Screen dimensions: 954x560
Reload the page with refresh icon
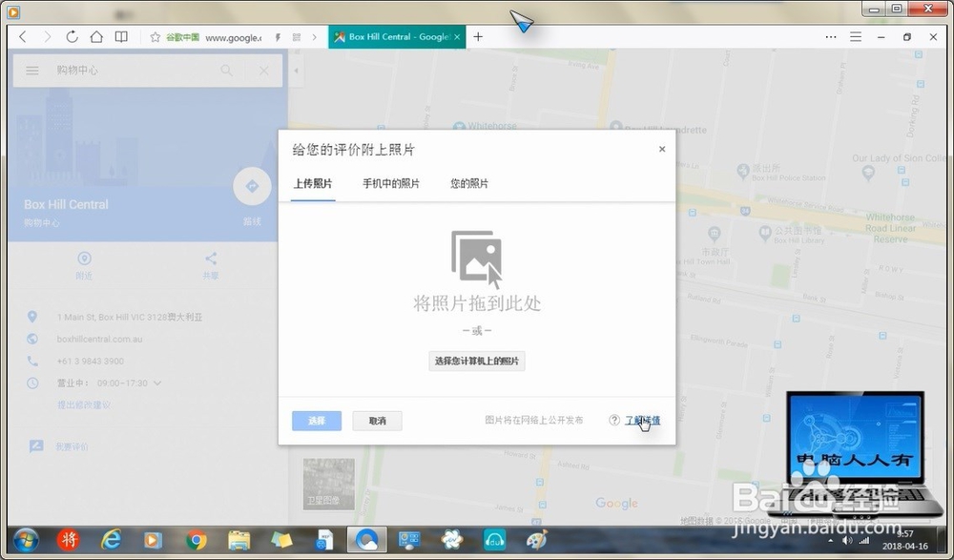coord(72,36)
